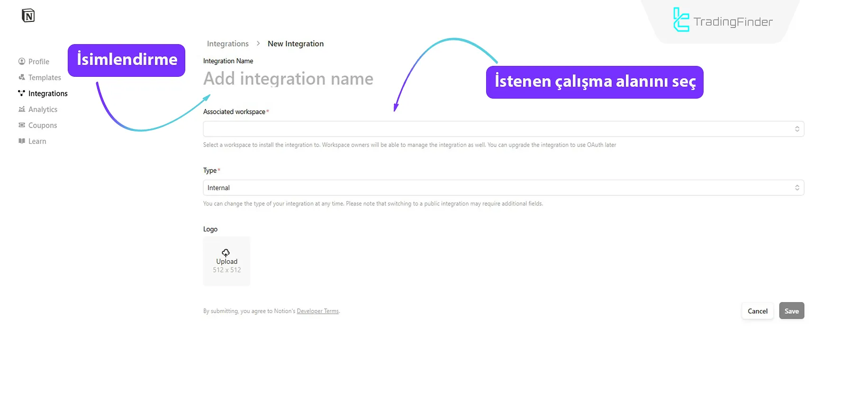
Task: Save the new integration
Action: 792,311
